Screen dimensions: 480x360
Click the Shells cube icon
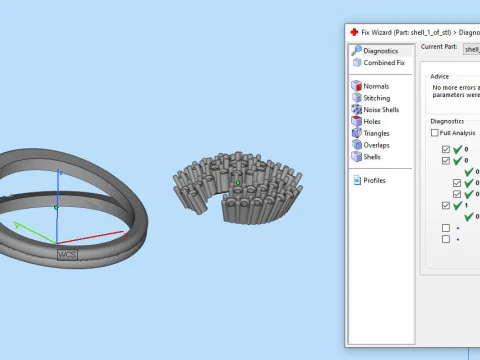pos(357,156)
